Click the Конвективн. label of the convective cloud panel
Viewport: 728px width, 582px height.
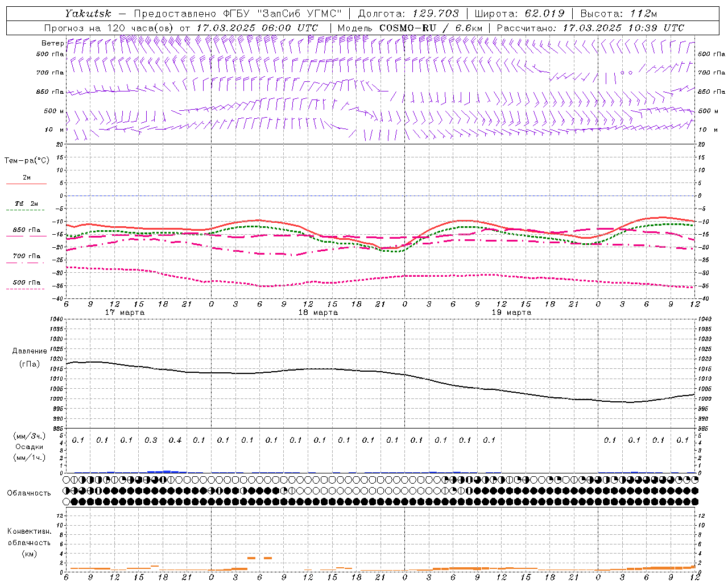29,531
